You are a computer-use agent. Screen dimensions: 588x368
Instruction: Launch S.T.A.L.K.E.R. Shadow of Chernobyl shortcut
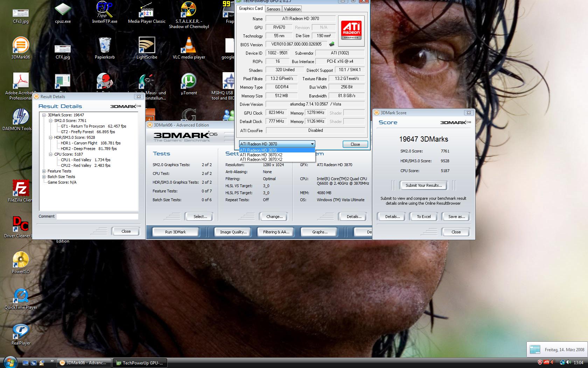(x=189, y=15)
